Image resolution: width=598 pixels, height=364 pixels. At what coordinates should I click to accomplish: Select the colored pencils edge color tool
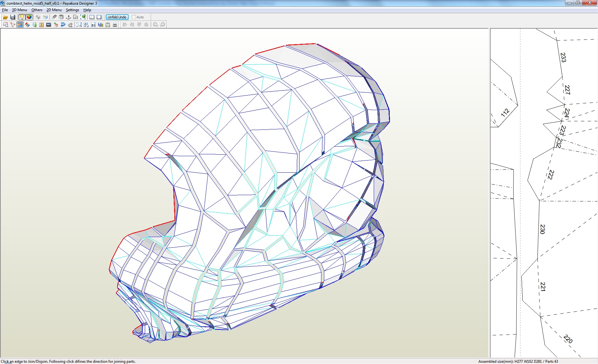tap(27, 25)
